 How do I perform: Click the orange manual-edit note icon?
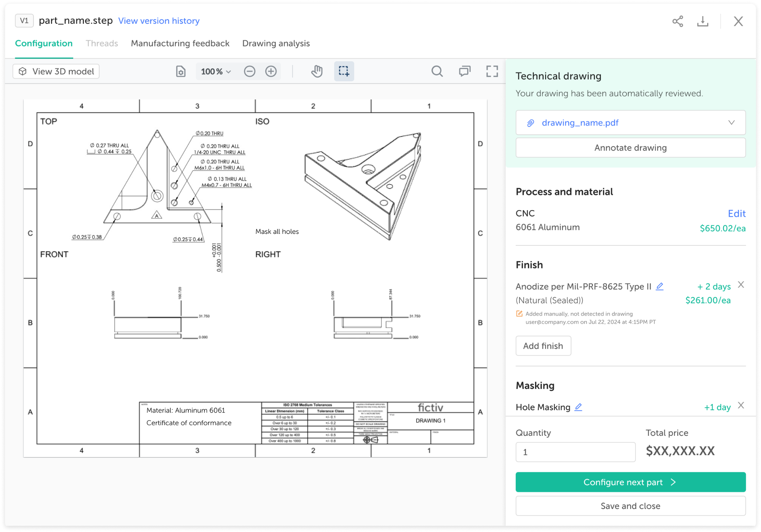coord(519,314)
